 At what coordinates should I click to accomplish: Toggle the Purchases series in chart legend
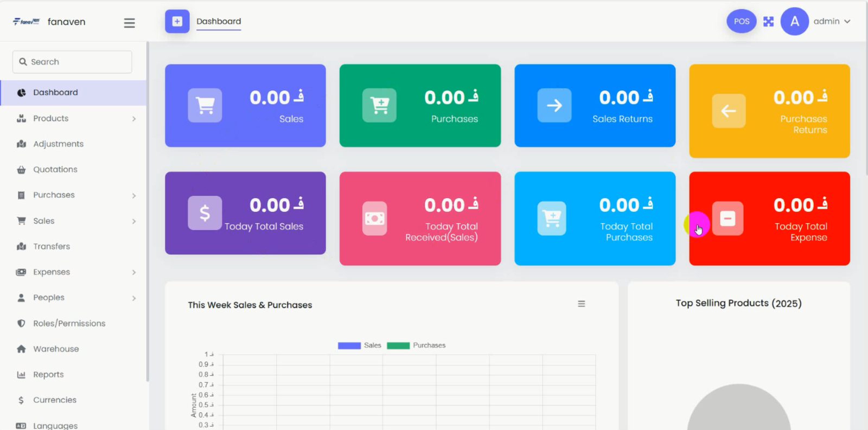pyautogui.click(x=416, y=345)
